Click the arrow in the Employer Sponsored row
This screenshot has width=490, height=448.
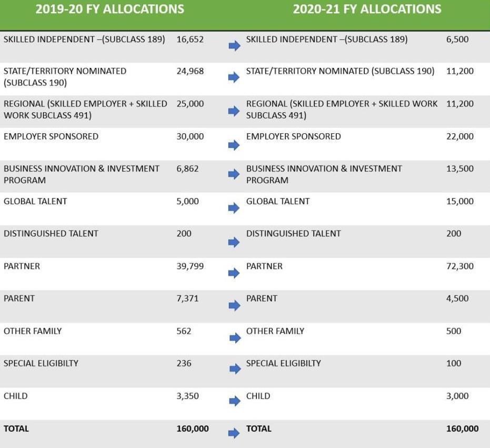click(234, 145)
